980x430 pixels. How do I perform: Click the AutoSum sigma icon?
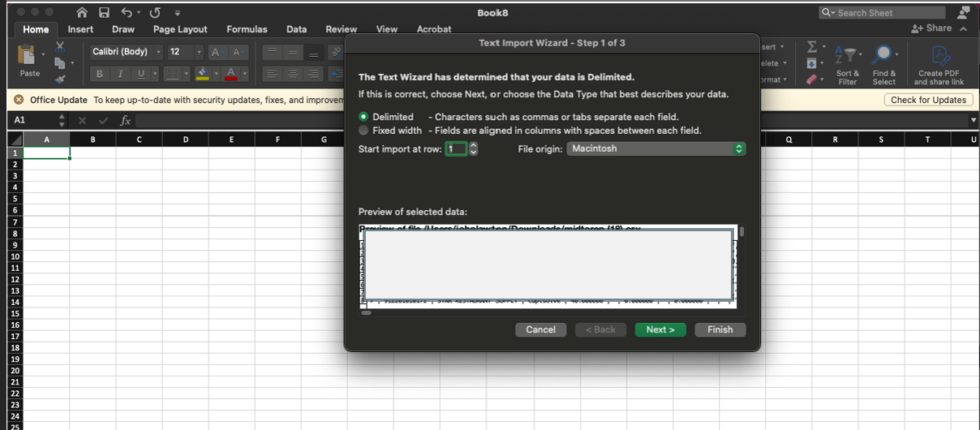coord(812,48)
